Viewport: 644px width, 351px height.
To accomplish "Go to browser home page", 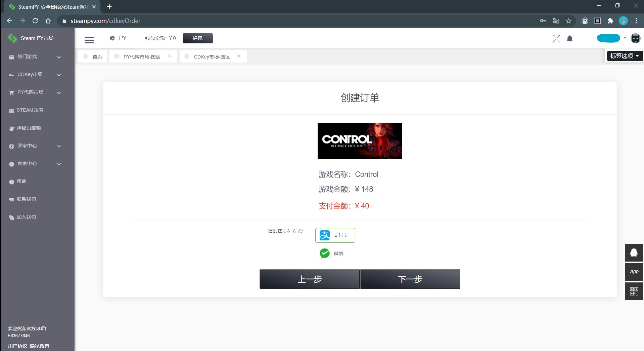I will (x=48, y=21).
